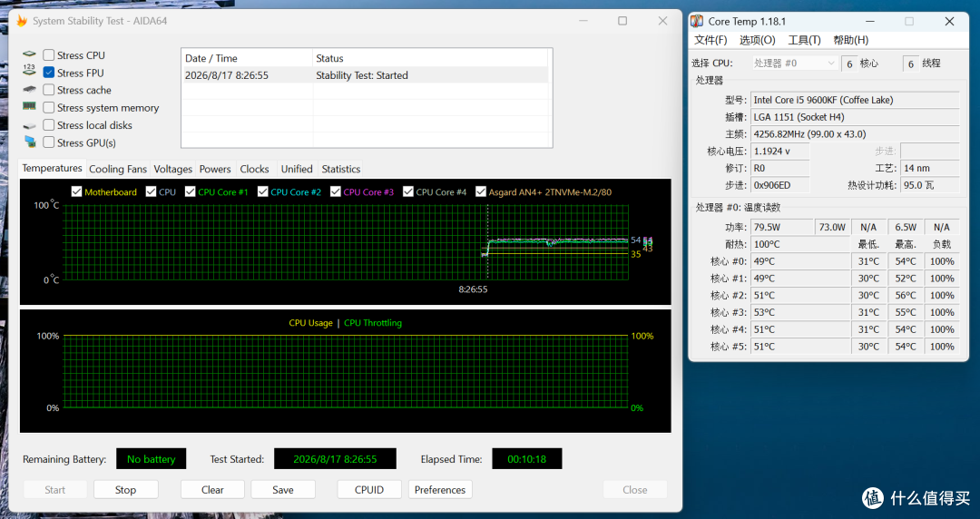Screen dimensions: 980x519
Task: Click the Core Temp app icon in title bar
Action: coord(697,21)
